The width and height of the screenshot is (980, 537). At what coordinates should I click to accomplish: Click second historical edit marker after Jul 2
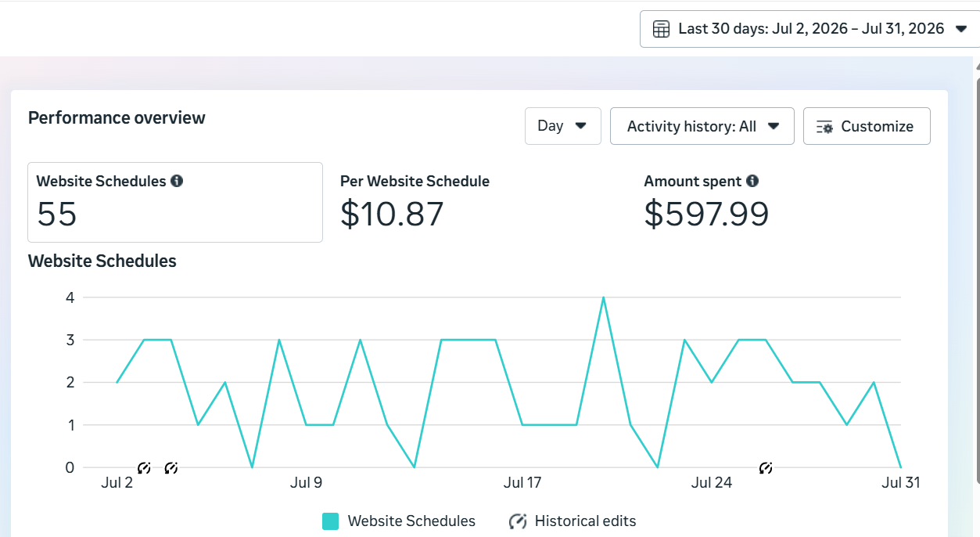pos(171,468)
